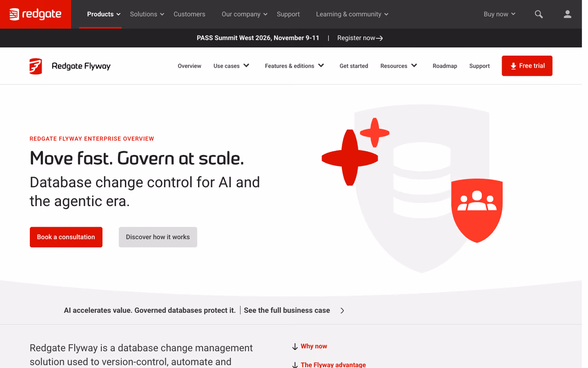Open the Get started page

click(354, 66)
